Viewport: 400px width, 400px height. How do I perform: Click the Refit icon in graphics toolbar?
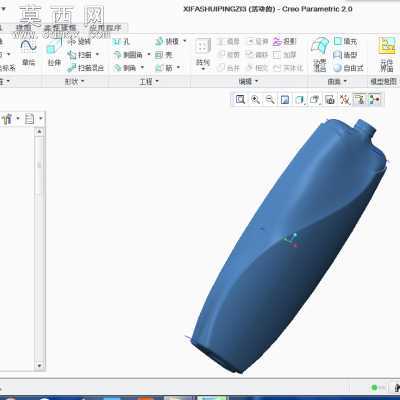pyautogui.click(x=240, y=99)
